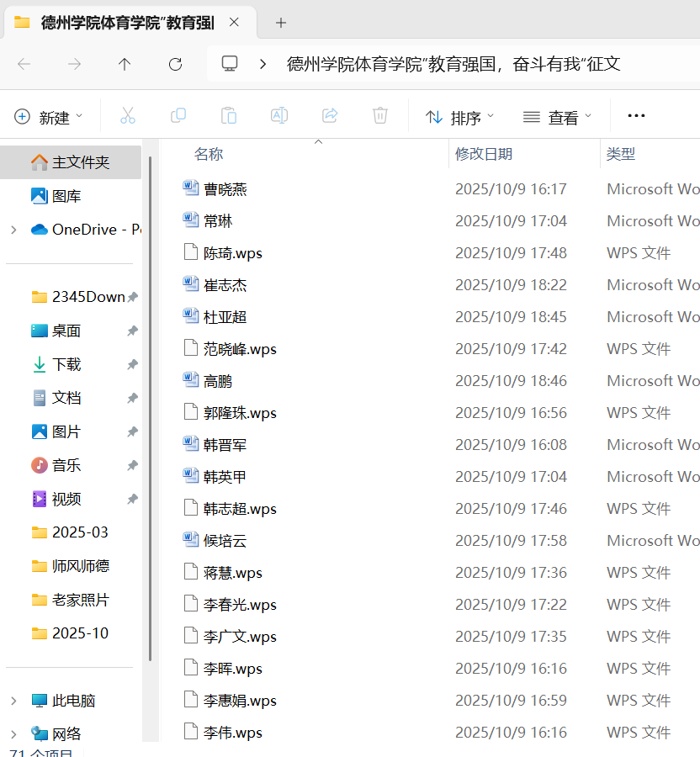Open the 查看 (View) dropdown menu
The width and height of the screenshot is (700, 757).
click(558, 117)
